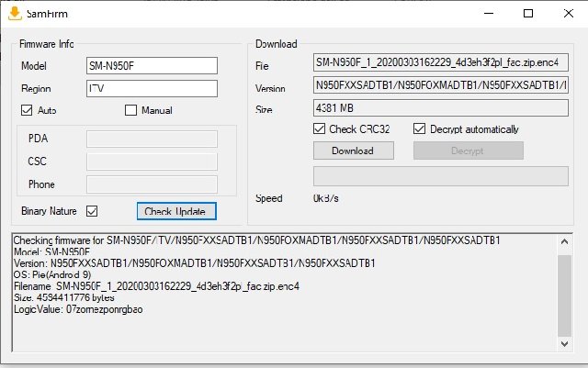Click the Download button
588x368 pixels.
click(354, 151)
